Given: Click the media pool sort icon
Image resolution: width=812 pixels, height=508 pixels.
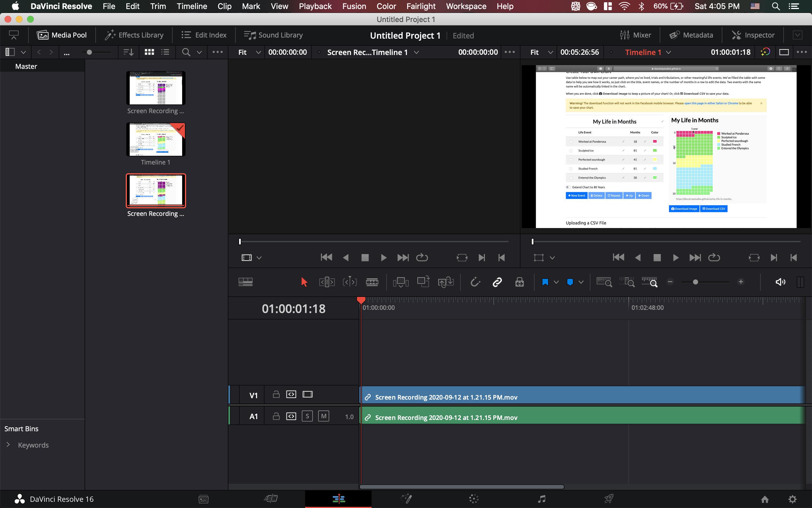Looking at the screenshot, I should [x=128, y=52].
